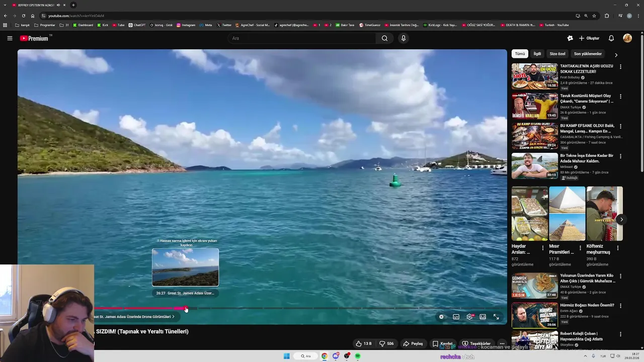
Task: Open YouTube notifications bell
Action: coord(611,38)
